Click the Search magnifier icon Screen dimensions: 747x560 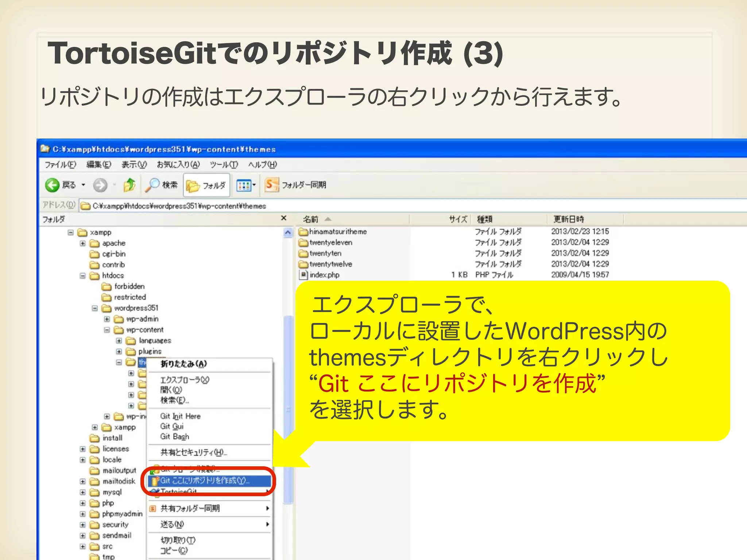[x=152, y=185]
